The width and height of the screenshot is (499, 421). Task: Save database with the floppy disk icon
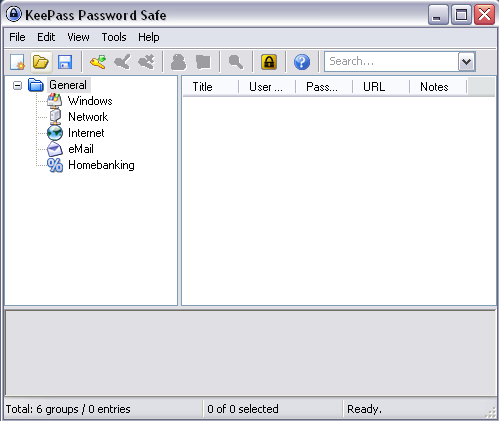(x=65, y=62)
